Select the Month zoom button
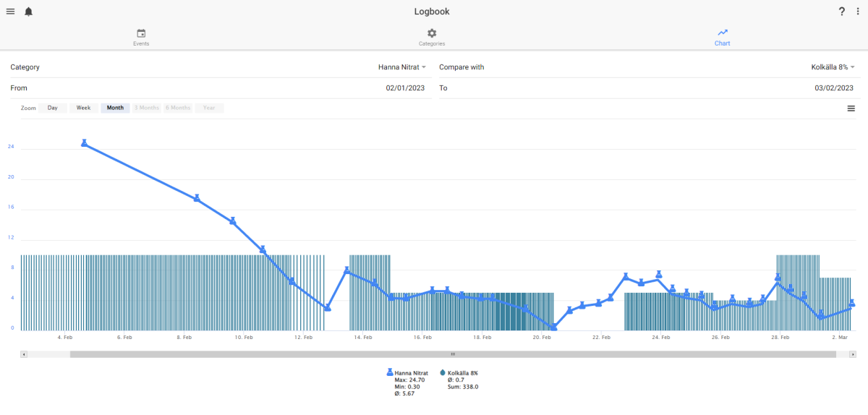This screenshot has height=415, width=868. [x=115, y=108]
